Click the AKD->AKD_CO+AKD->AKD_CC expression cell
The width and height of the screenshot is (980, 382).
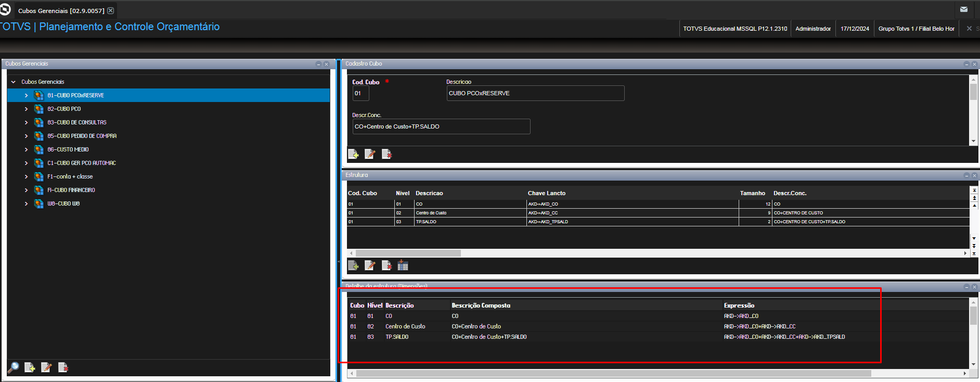click(759, 326)
